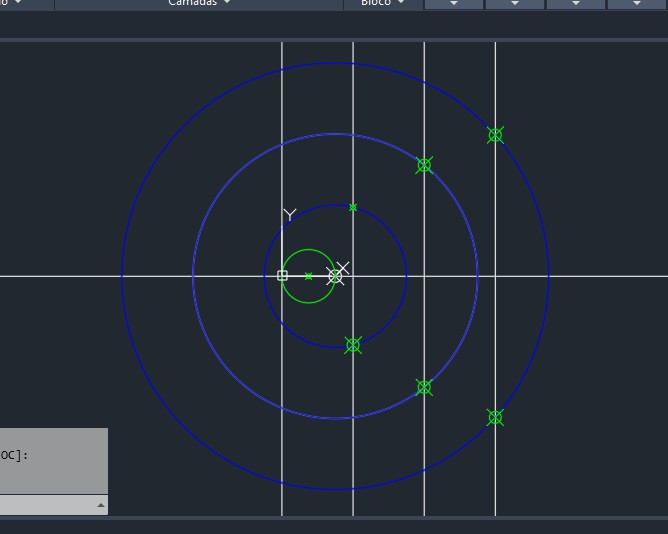This screenshot has height=534, width=668.
Task: Pick the green marker at inner circle bottom
Action: (x=353, y=345)
